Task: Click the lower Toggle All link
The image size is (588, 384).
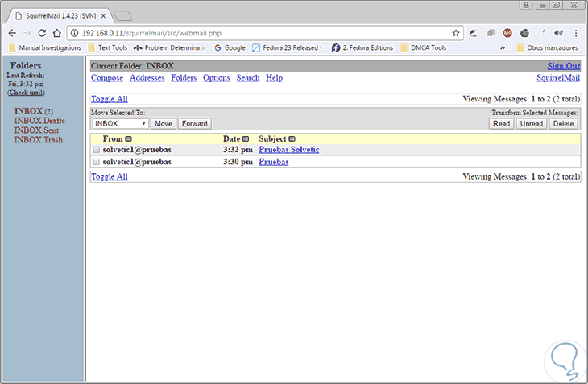Action: (x=110, y=177)
